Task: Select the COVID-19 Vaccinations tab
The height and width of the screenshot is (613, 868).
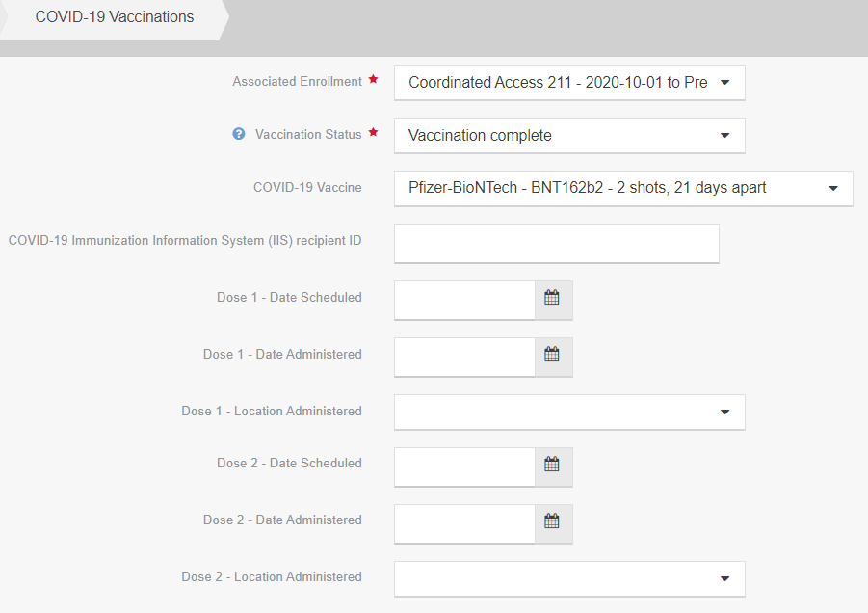Action: (x=114, y=18)
